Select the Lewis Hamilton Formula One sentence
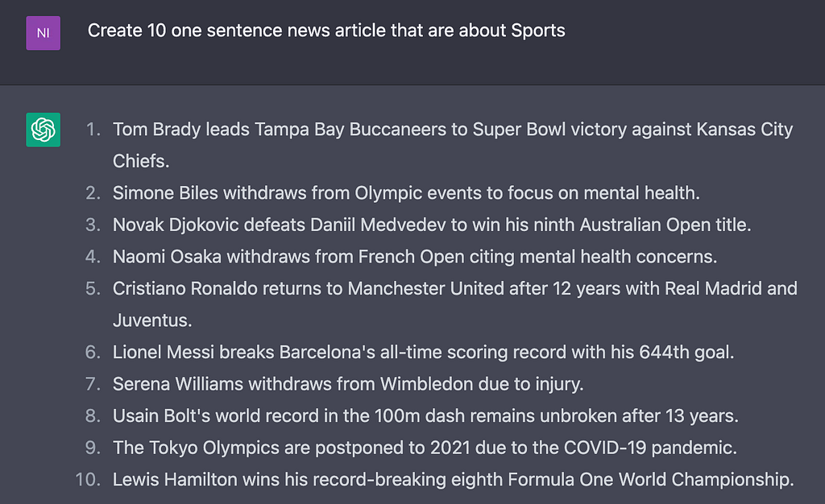825x504 pixels. 453,480
